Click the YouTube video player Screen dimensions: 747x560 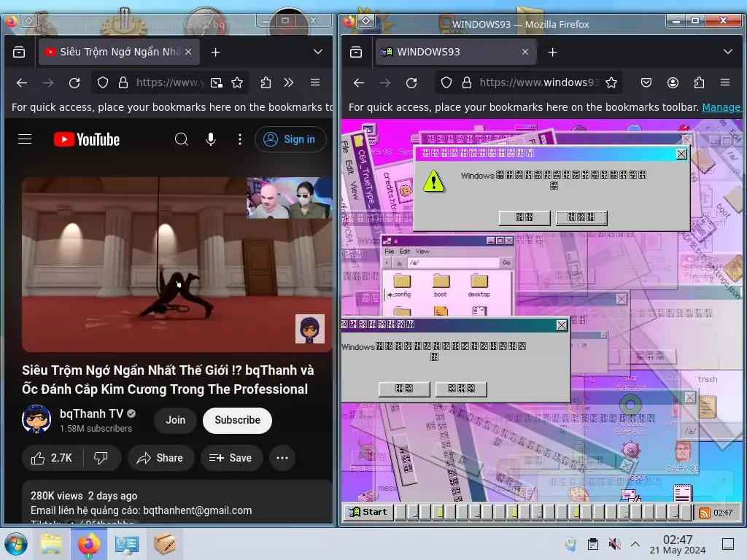pos(177,265)
